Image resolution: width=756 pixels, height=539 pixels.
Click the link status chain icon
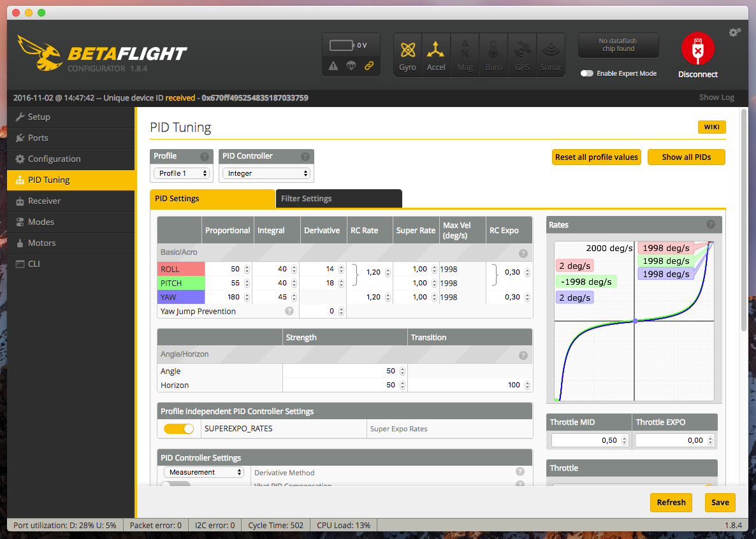369,66
